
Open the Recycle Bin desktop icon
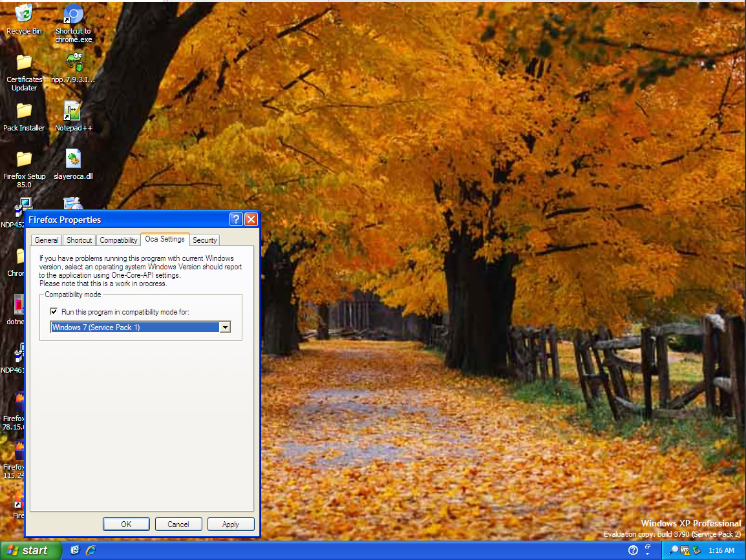click(x=24, y=19)
